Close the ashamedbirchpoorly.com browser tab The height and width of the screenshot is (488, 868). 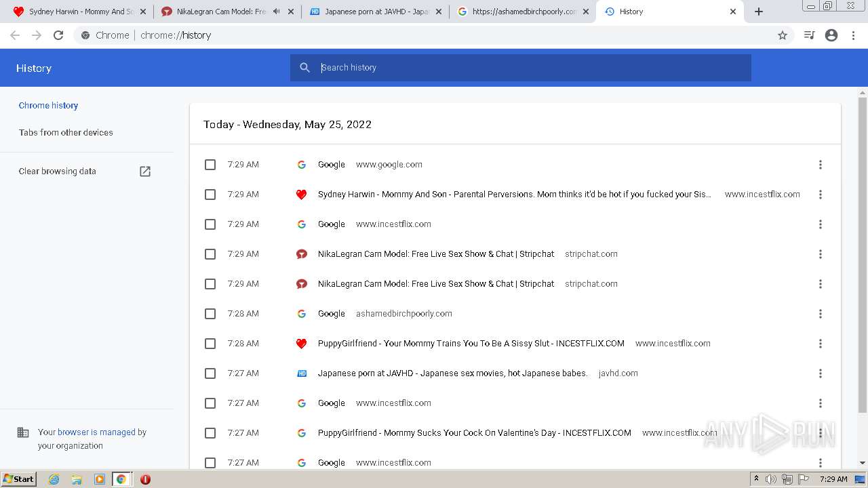coord(586,12)
